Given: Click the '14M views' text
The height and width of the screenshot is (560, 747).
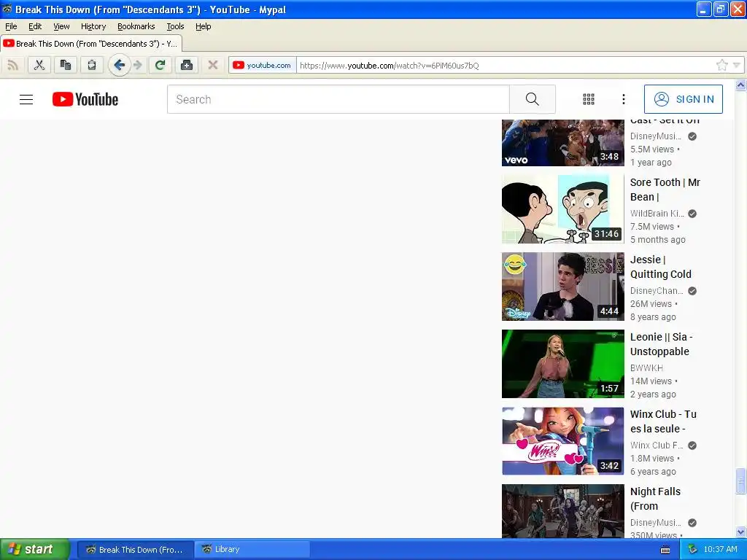Looking at the screenshot, I should 651,381.
